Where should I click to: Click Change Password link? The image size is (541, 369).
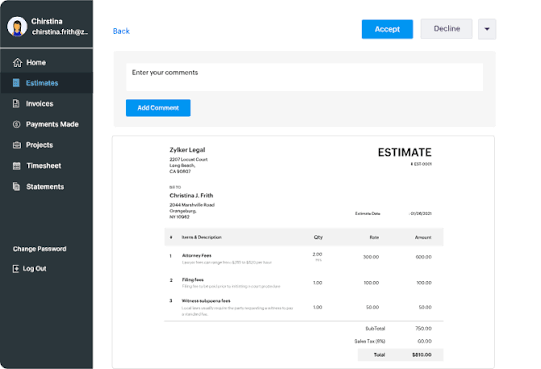[40, 249]
